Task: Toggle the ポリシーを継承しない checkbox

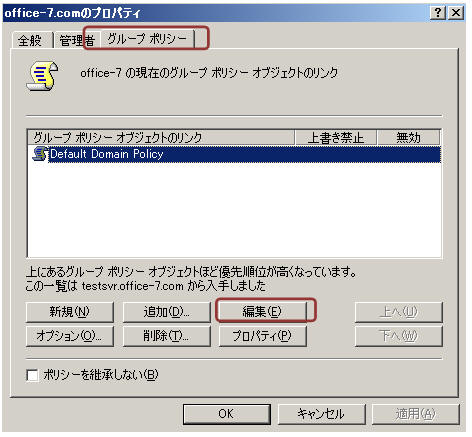Action: 32,375
